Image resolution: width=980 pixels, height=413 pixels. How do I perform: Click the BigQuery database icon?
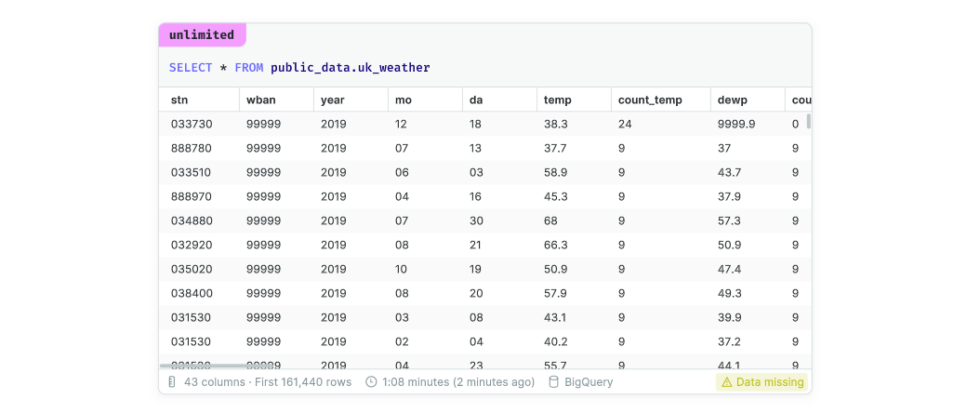553,382
